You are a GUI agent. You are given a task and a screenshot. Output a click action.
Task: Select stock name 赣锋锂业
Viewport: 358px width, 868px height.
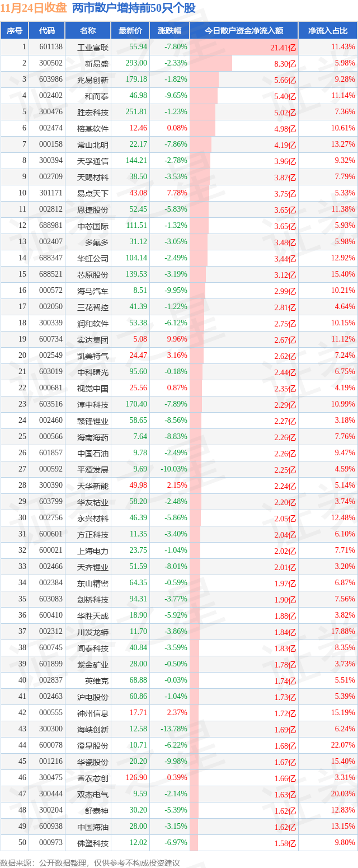[93, 421]
